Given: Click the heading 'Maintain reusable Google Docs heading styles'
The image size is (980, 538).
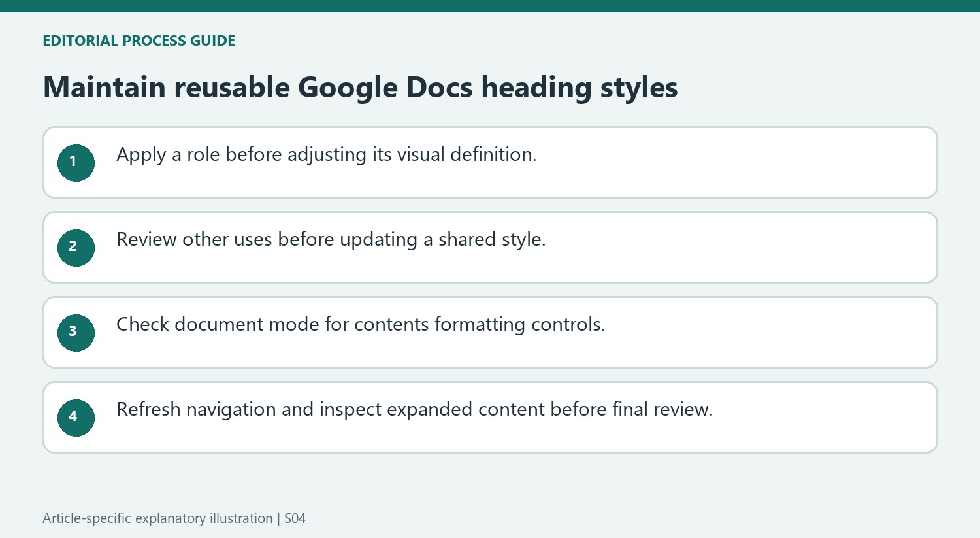Looking at the screenshot, I should point(360,88).
